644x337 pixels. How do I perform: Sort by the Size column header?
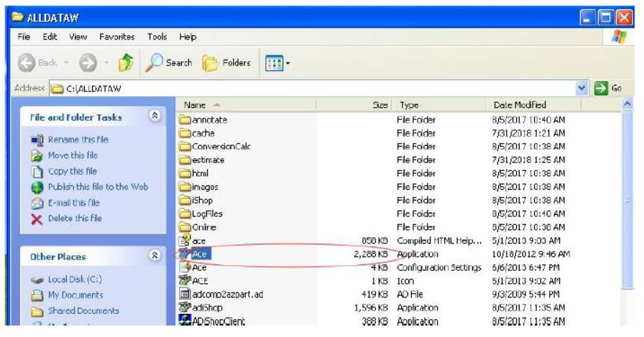(x=353, y=105)
